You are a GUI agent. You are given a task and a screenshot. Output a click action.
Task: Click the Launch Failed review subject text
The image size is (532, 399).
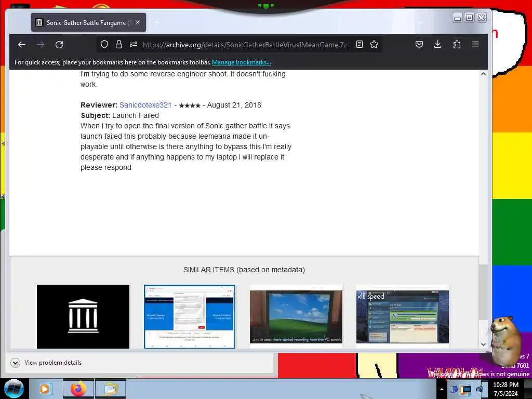pyautogui.click(x=136, y=115)
